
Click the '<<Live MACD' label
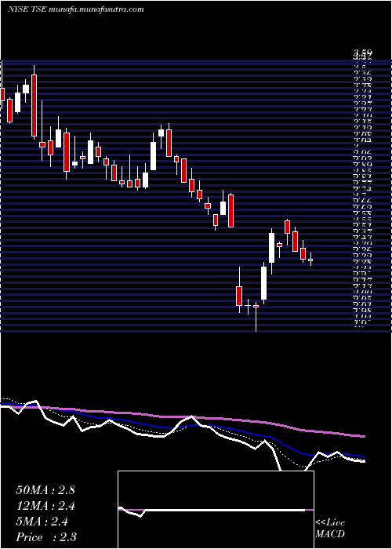click(330, 529)
